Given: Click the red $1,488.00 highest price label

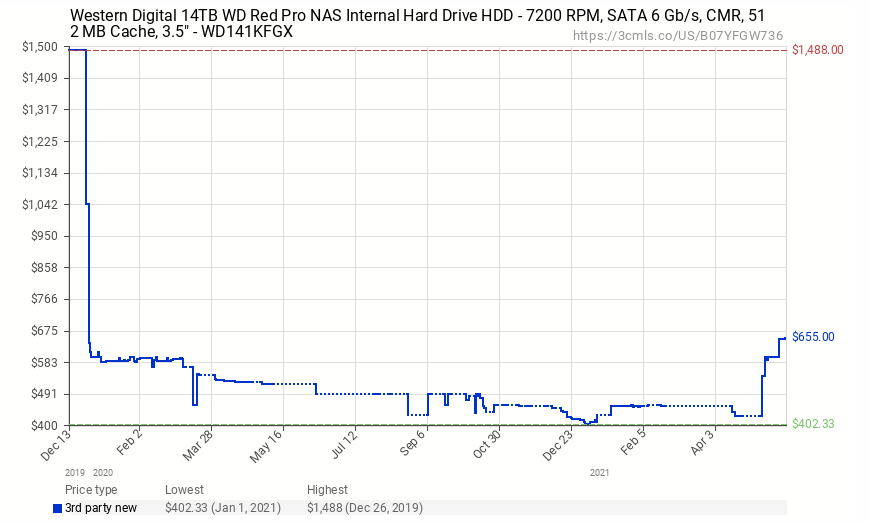Looking at the screenshot, I should pos(817,50).
